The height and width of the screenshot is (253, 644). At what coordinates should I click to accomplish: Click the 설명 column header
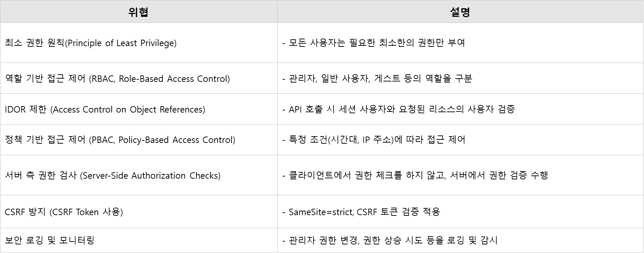pos(460,13)
